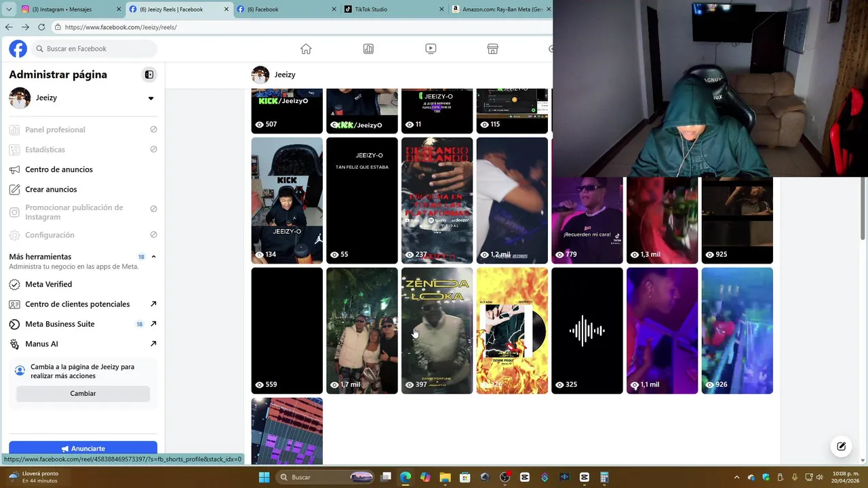
Task: Open the waveform reel with 325 views
Action: tap(587, 331)
